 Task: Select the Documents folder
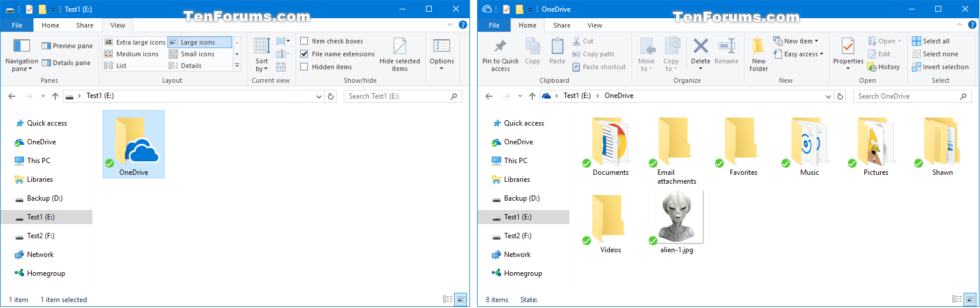pyautogui.click(x=610, y=147)
